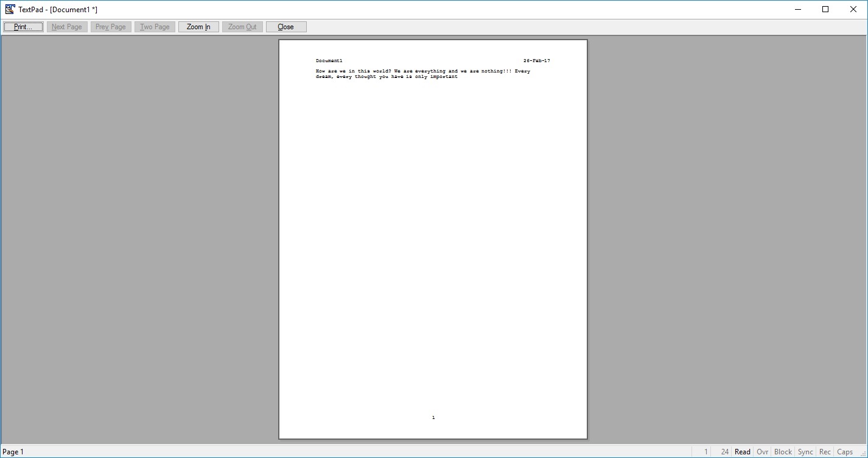
Task: Click the page number footer on the preview
Action: [x=433, y=417]
